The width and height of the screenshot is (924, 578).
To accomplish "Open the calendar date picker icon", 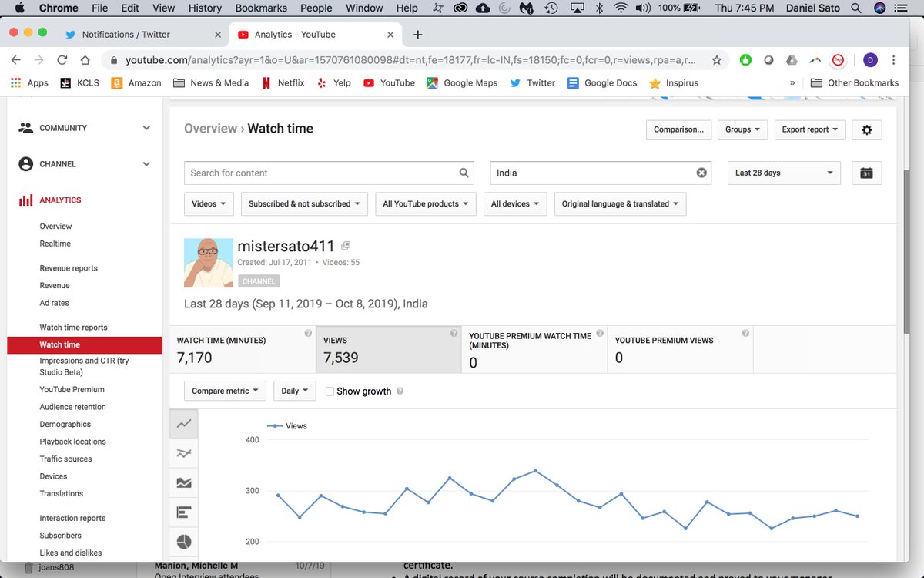I will tap(866, 173).
